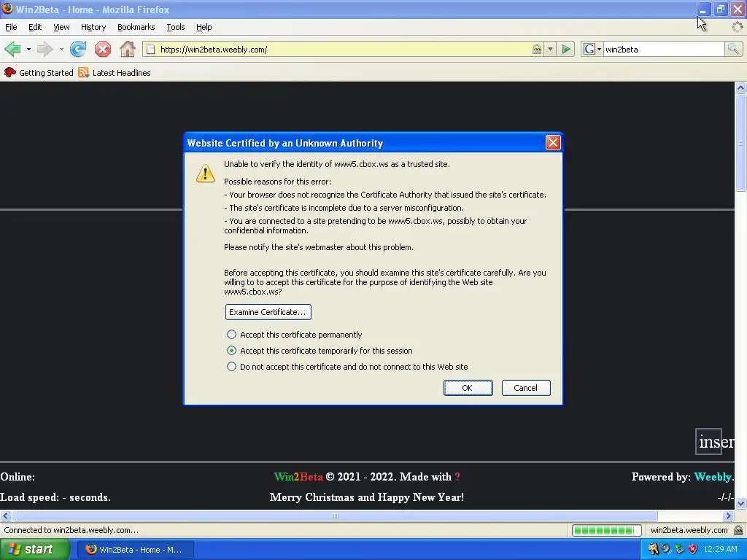Open the History menu
This screenshot has width=747, height=560.
[93, 27]
